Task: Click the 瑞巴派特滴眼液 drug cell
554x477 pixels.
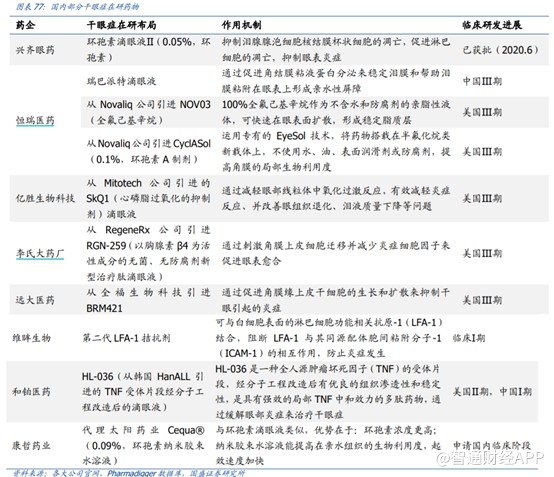Action: pos(121,81)
